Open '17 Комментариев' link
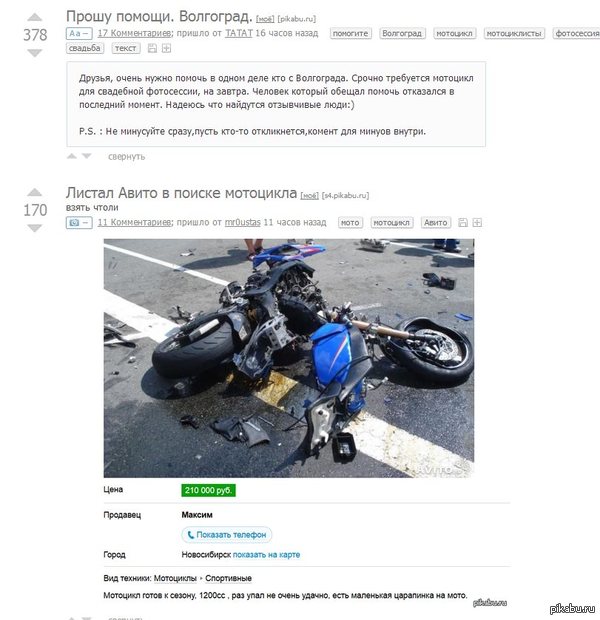The width and height of the screenshot is (600, 620). [x=134, y=33]
